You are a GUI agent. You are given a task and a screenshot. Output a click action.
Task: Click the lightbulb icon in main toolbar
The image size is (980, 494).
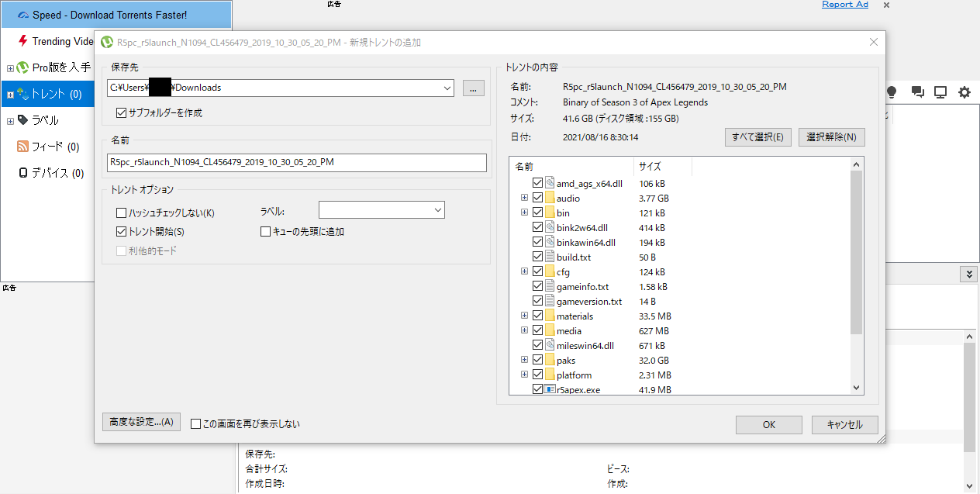[x=892, y=92]
